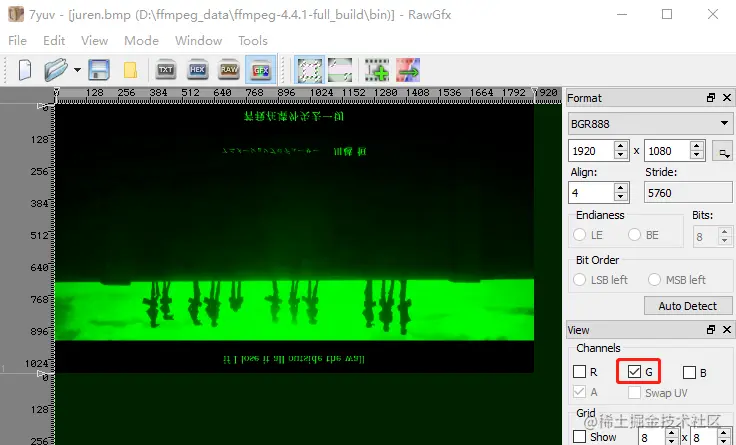Image resolution: width=736 pixels, height=445 pixels.
Task: Decrease Align value with down arrow
Action: click(x=621, y=198)
